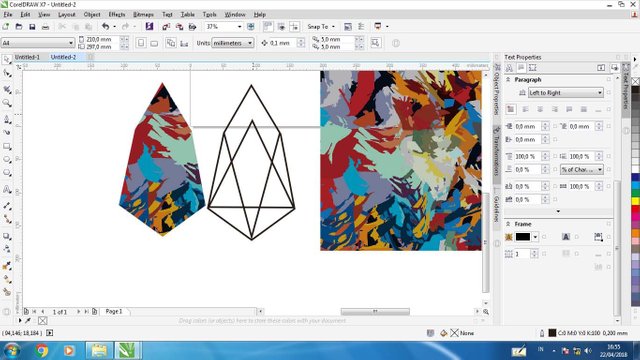Screen dimensions: 640x360
Task: Switch to the Untitled-1 document tab
Action: tap(27, 57)
